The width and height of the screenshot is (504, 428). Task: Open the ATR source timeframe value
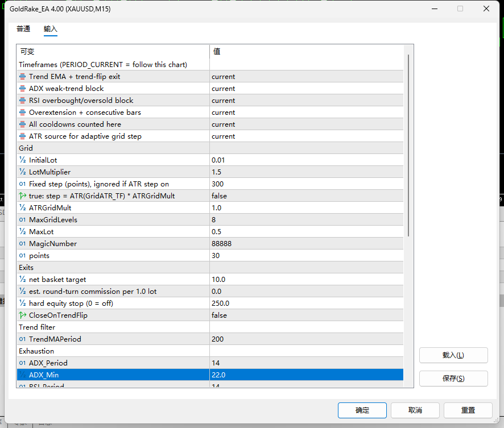pyautogui.click(x=306, y=136)
